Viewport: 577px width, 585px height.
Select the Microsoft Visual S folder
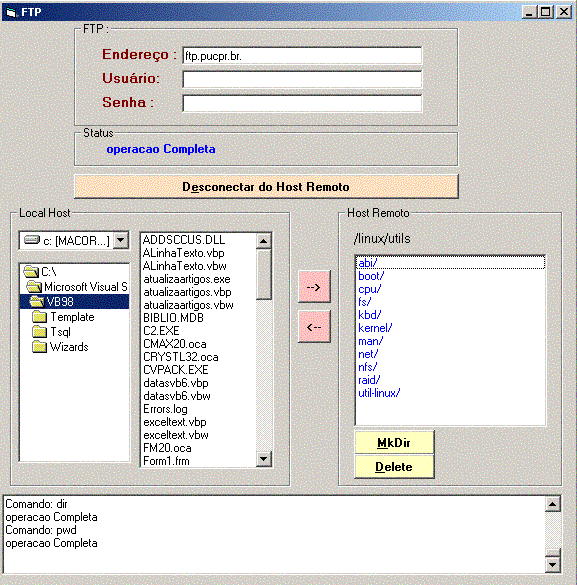[x=77, y=287]
